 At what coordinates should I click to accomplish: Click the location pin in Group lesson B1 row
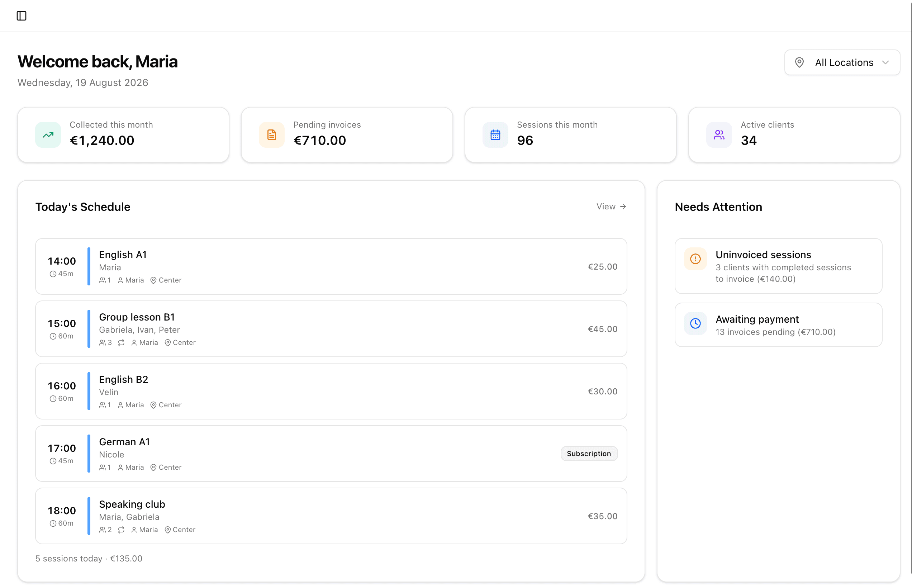167,343
